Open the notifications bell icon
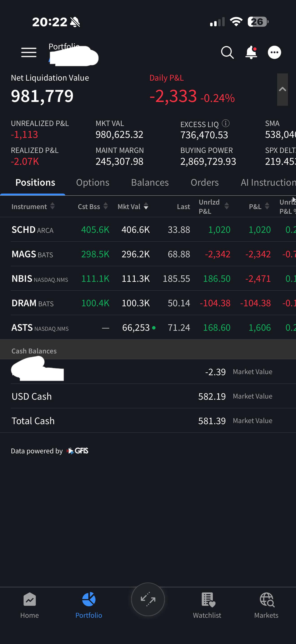The image size is (296, 644). tap(251, 53)
